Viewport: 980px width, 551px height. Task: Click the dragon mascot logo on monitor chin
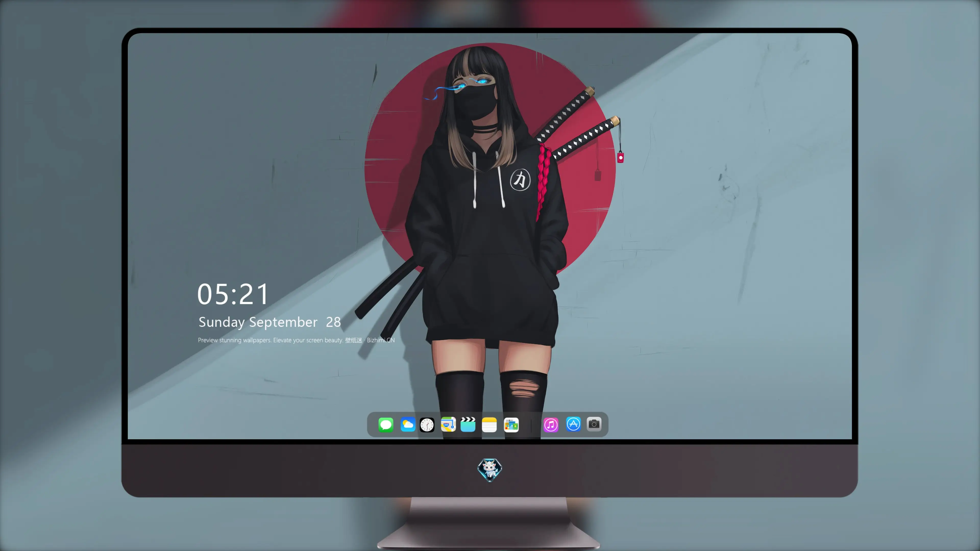[x=490, y=470]
